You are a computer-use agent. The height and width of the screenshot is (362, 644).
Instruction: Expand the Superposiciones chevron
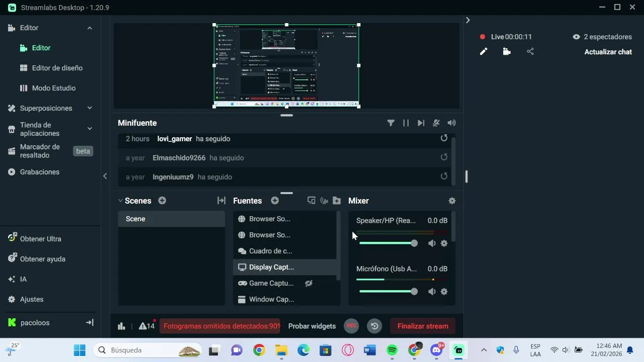90,108
